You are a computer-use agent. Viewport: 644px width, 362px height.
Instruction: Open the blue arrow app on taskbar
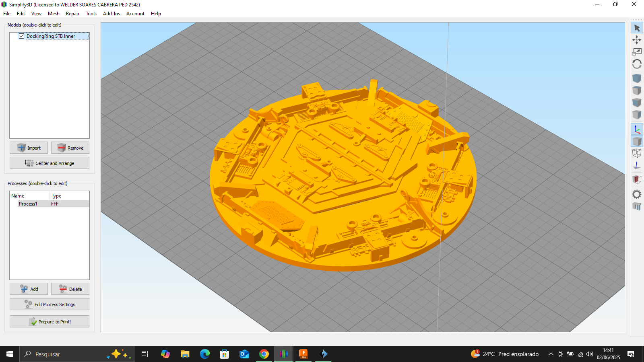coord(323,354)
